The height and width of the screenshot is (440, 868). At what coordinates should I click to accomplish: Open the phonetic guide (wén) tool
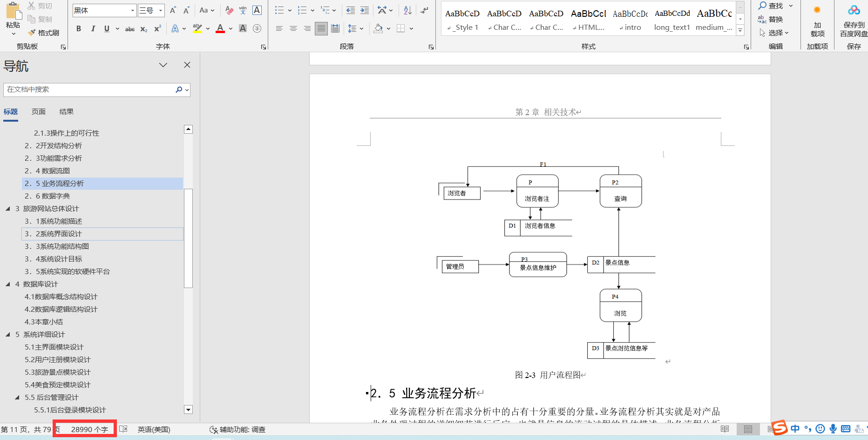click(x=243, y=10)
